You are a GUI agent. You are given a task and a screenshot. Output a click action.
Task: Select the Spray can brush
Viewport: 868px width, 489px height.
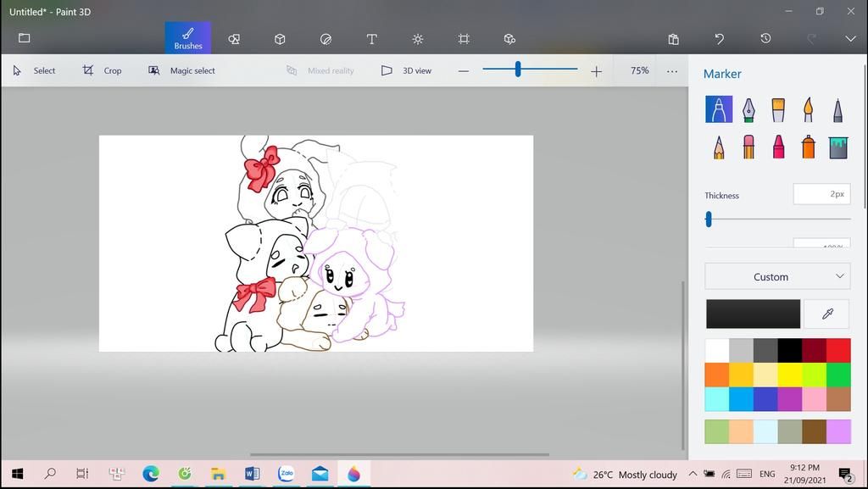click(808, 147)
